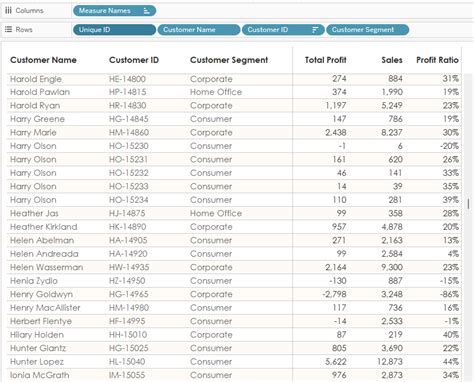Click the vertical scrollbar handle
Screen dimensions: 474x382
coord(468,204)
